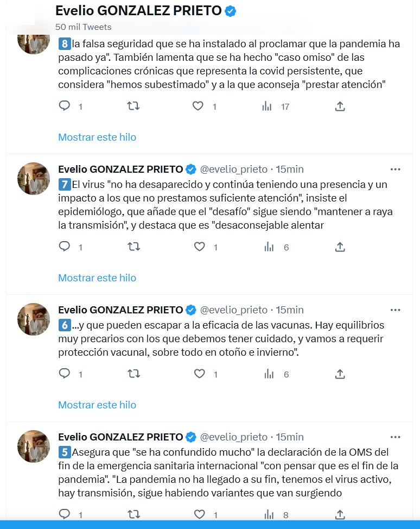Screen dimensions: 420x529
Task: Click the 15min timestamp on tweet 5
Action: pyautogui.click(x=290, y=437)
